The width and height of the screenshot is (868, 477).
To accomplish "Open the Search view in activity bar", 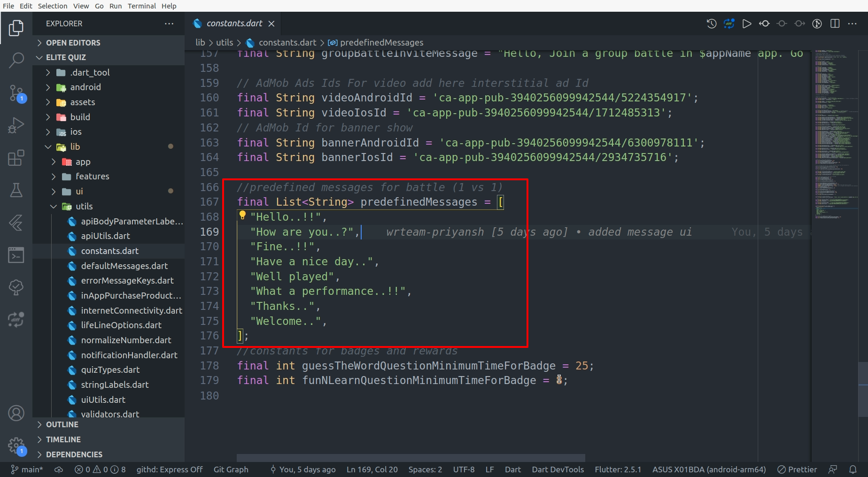I will coord(16,60).
